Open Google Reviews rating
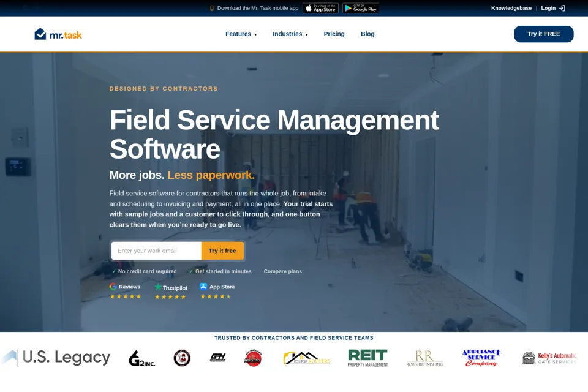588x392 pixels. coord(125,287)
